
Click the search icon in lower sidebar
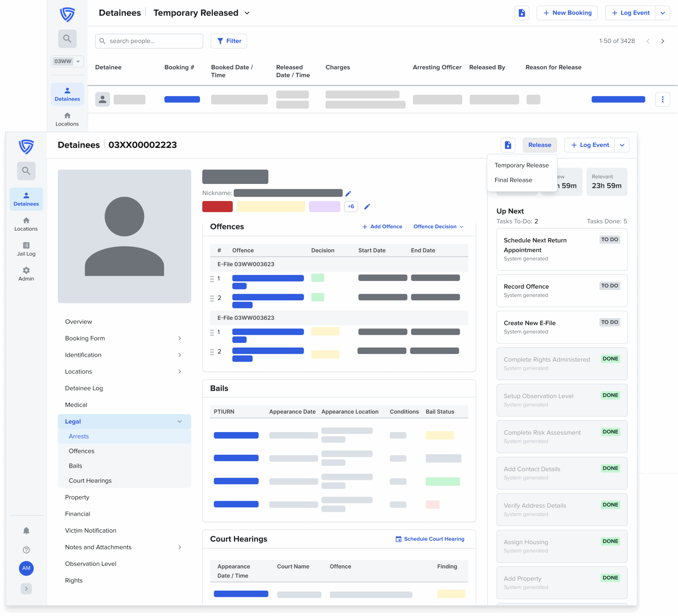(x=26, y=171)
